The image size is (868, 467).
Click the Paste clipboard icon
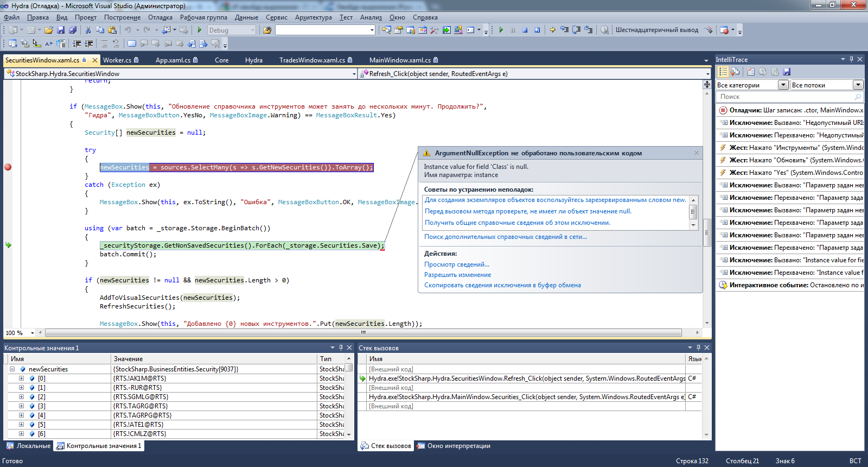point(112,30)
